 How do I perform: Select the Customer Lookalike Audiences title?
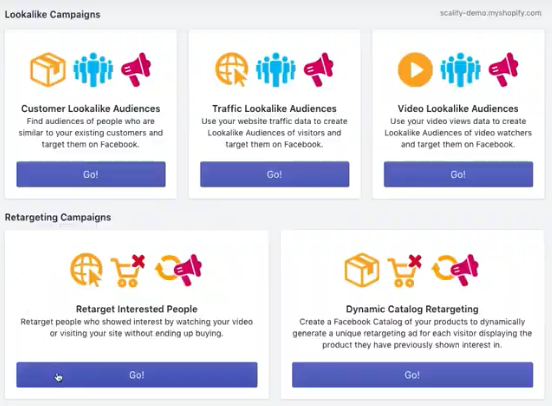point(91,108)
